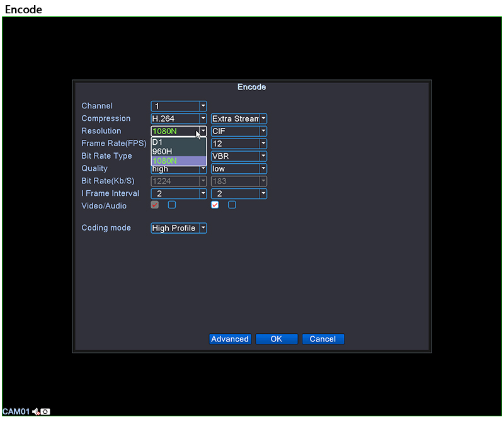Click the Advanced button
Viewport: 504px width, 422px height.
click(230, 339)
